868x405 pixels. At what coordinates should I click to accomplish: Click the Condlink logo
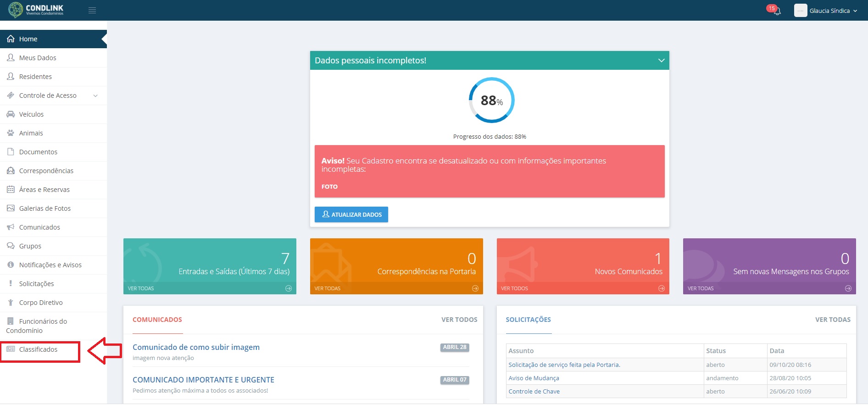point(36,10)
